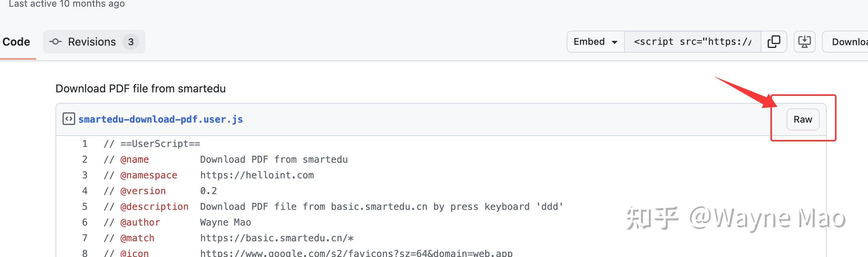Viewport: 868px width, 257px height.
Task: Click the code brackets icon beside the filename
Action: tap(68, 119)
